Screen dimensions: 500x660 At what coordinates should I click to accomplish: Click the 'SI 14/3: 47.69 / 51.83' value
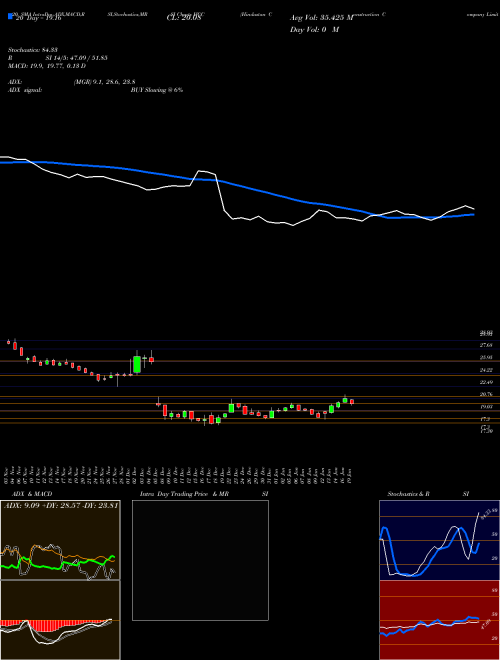(77, 58)
